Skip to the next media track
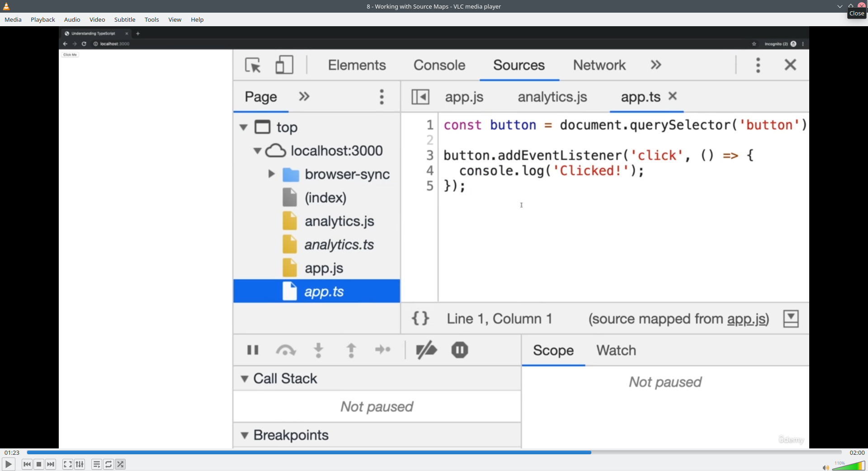 coord(51,464)
